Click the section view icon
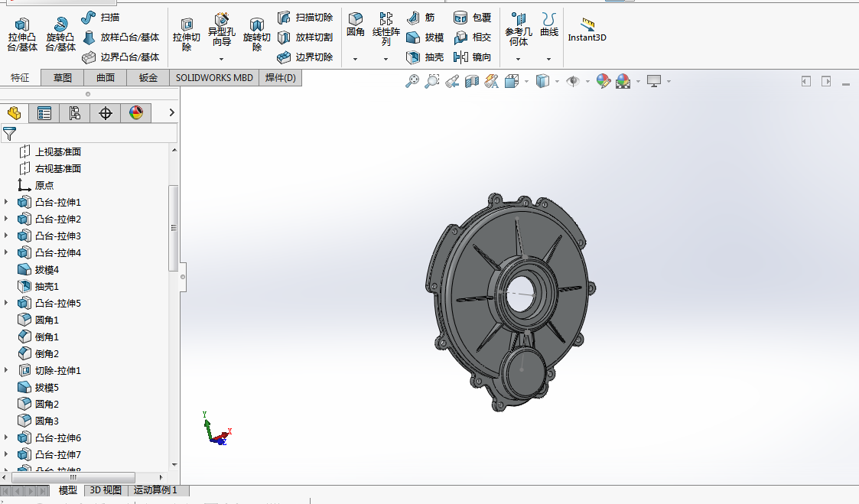This screenshot has width=859, height=504. point(472,81)
